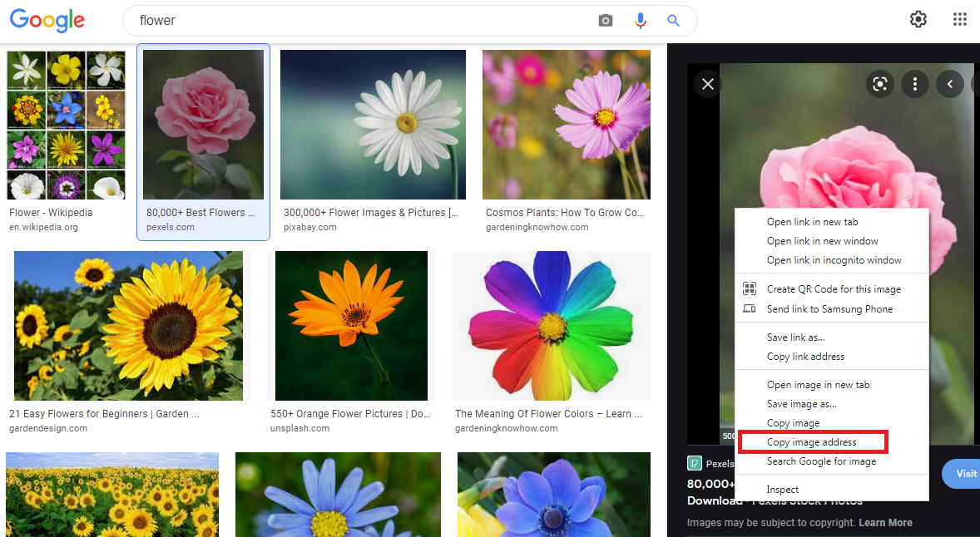Open the pink cosmos flower thumbnail
The image size is (980, 537).
point(567,125)
